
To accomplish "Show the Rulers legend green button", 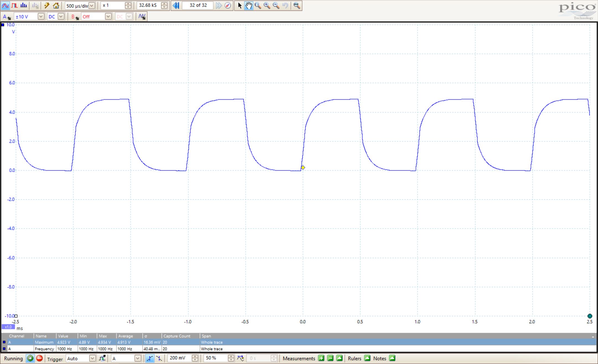I will 367,358.
